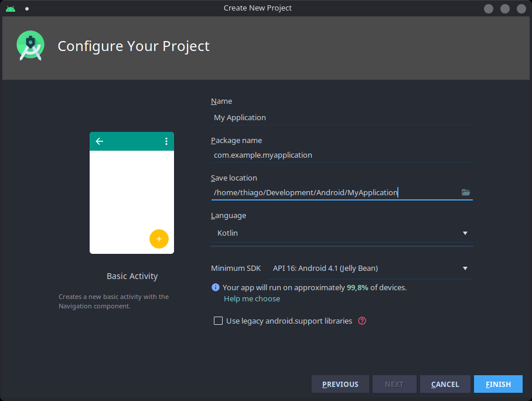Click the Previous button

[x=340, y=384]
